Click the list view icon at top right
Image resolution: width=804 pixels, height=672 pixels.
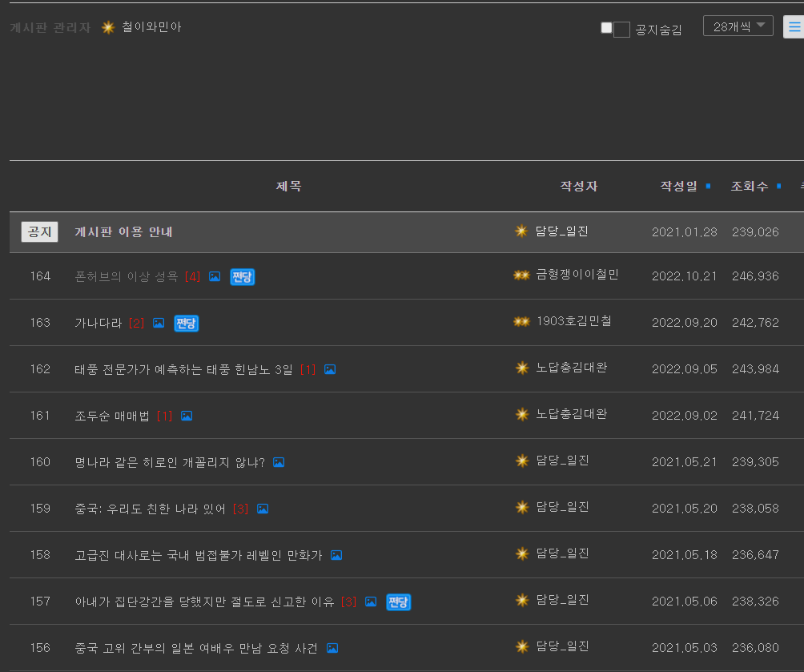pos(794,26)
